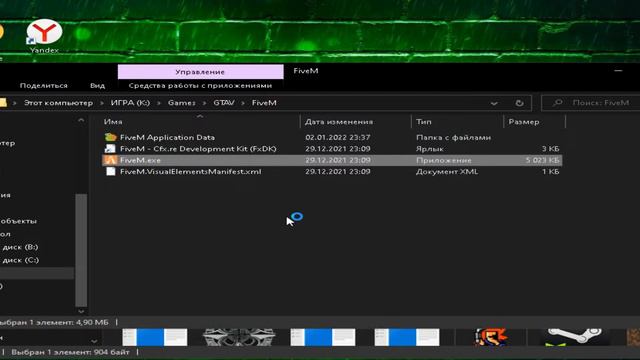Click the Поиск: FiveM search field
This screenshot has width=640, height=360.
click(x=591, y=103)
